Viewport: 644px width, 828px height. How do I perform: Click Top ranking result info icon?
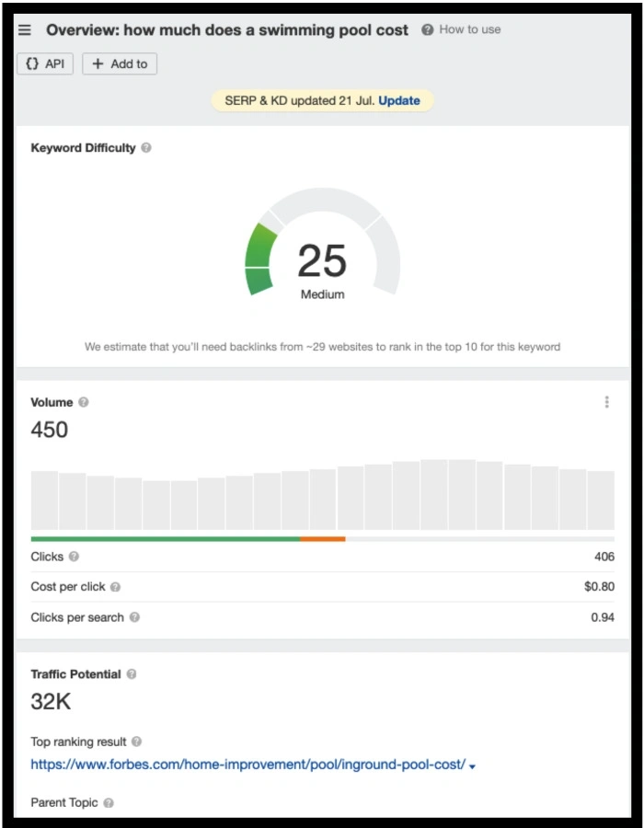(x=137, y=742)
